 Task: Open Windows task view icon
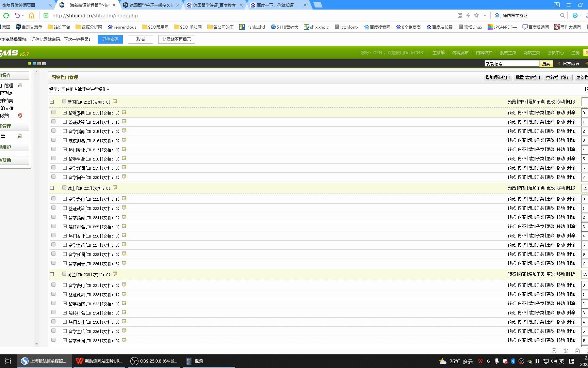8,361
